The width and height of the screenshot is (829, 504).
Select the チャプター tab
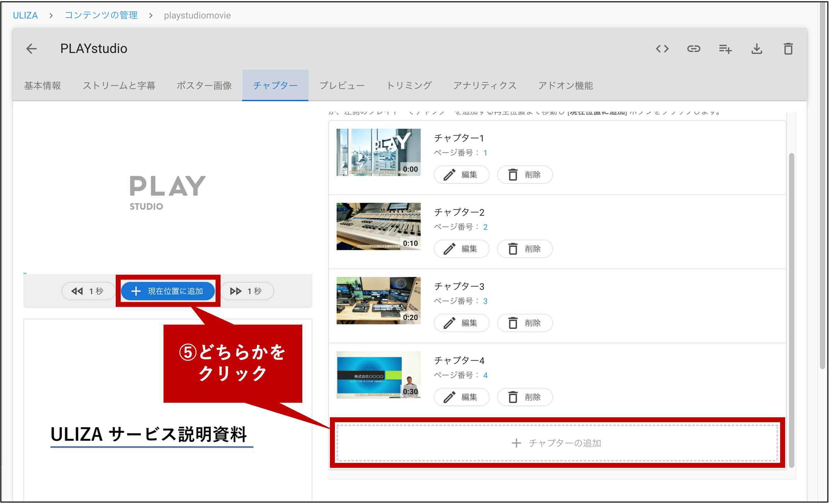[x=275, y=86]
